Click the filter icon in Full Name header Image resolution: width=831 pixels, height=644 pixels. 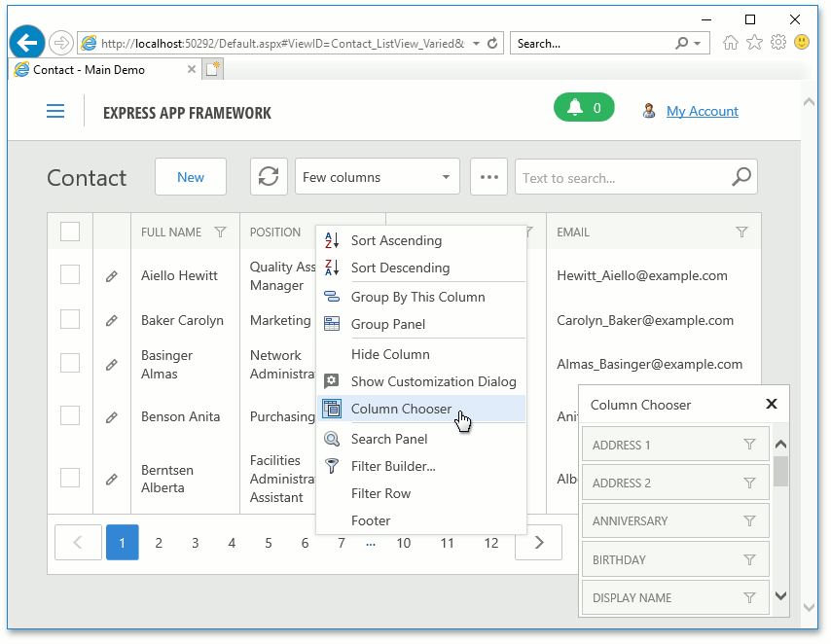click(221, 233)
